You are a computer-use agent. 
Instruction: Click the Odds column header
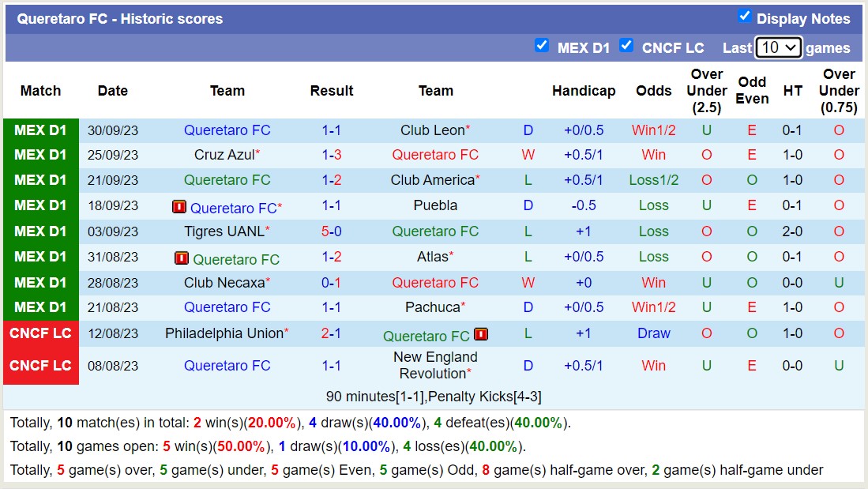(x=653, y=91)
